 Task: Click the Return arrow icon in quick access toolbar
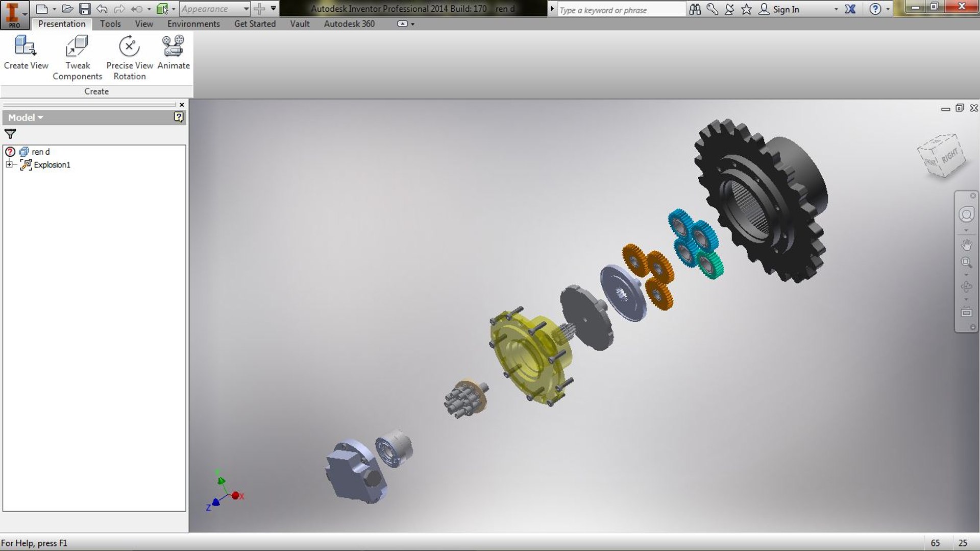(x=136, y=9)
